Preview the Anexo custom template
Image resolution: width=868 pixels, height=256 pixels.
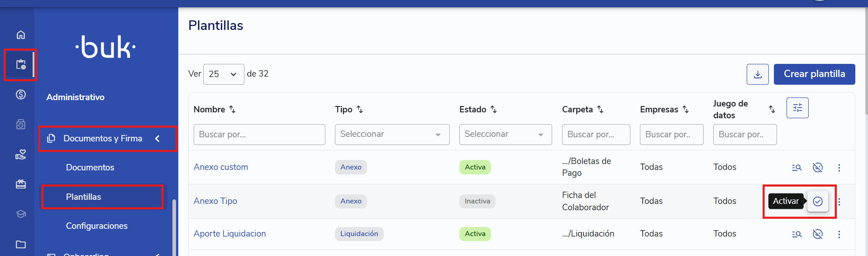(796, 168)
